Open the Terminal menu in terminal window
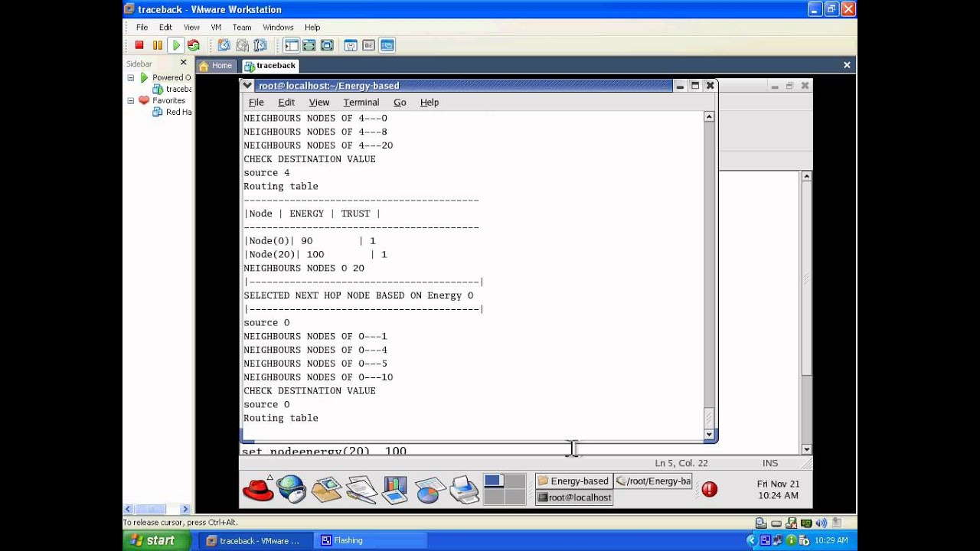980x551 pixels. [x=361, y=103]
